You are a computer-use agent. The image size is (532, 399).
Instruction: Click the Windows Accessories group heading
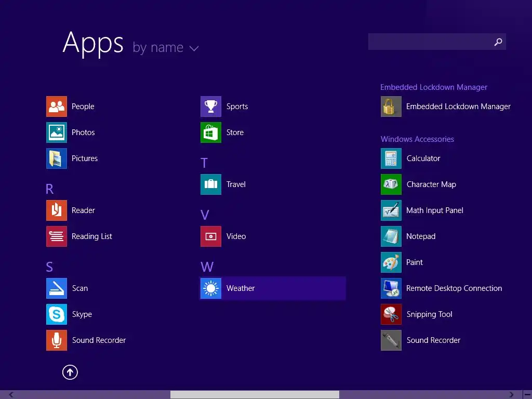coord(417,139)
